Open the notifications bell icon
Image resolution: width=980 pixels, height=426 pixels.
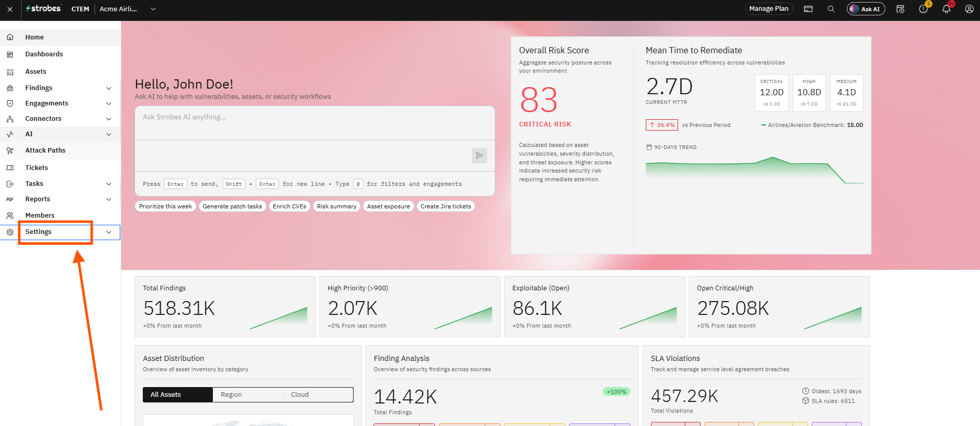tap(946, 9)
